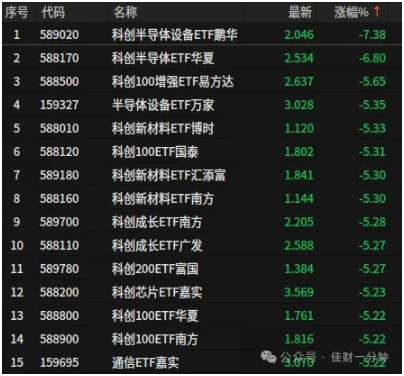Click latest price 3.569
The width and height of the screenshot is (404, 376).
tap(299, 292)
